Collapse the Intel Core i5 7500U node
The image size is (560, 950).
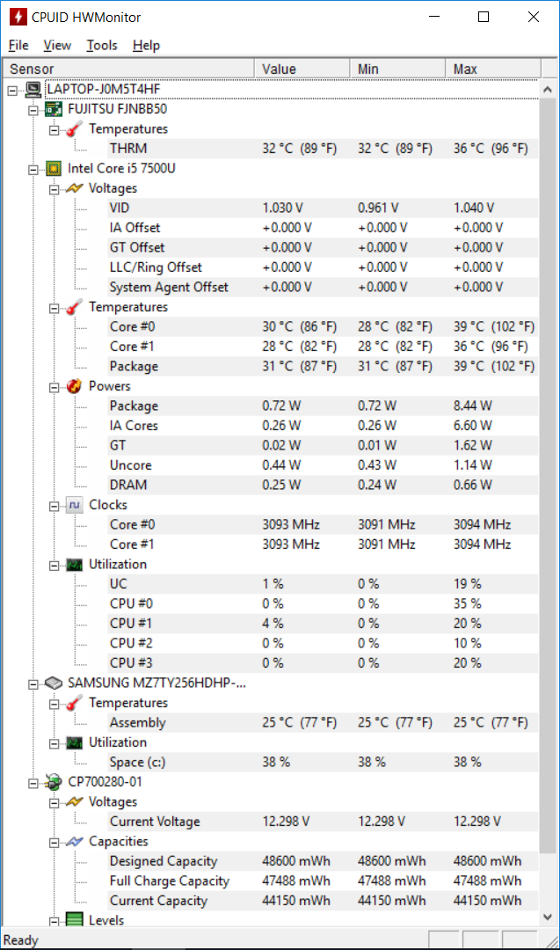coord(33,170)
